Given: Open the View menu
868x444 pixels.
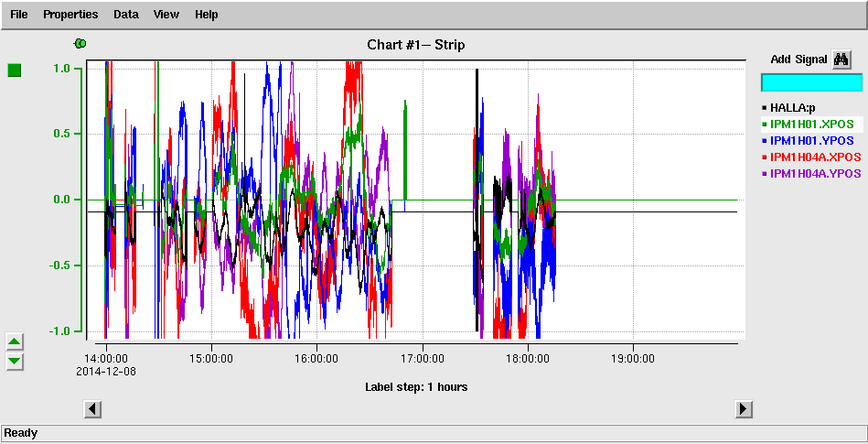Looking at the screenshot, I should coord(166,15).
